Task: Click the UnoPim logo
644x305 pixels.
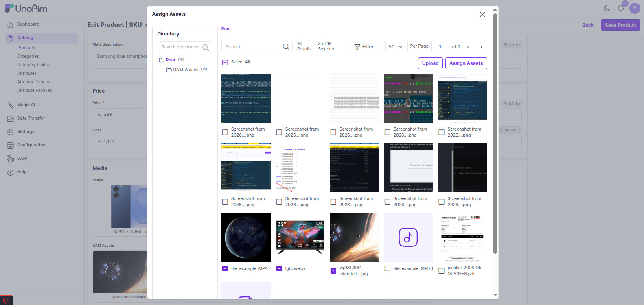Action: [26, 8]
